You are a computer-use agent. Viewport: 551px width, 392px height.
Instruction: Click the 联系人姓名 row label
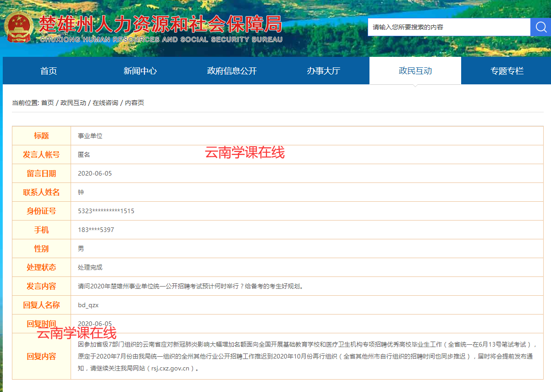[x=41, y=192]
